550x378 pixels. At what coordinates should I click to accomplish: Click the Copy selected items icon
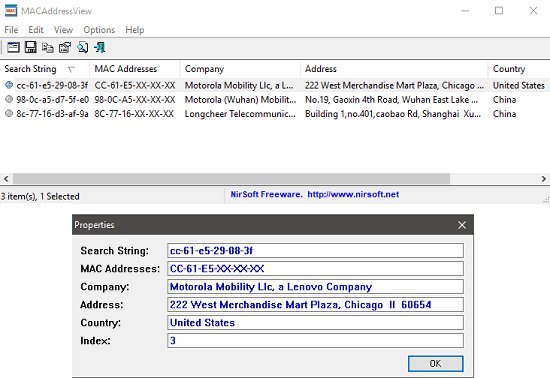pyautogui.click(x=48, y=47)
